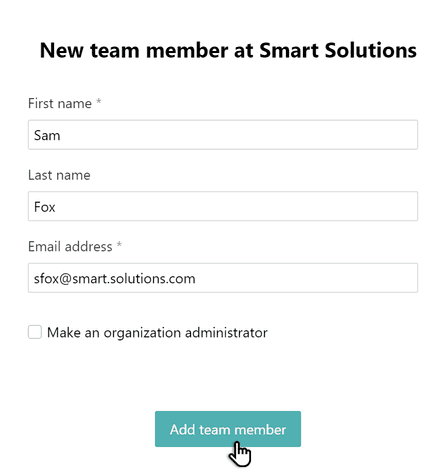The height and width of the screenshot is (473, 432).
Task: Tick the Make an organization administrator checkbox
Action: [x=35, y=332]
